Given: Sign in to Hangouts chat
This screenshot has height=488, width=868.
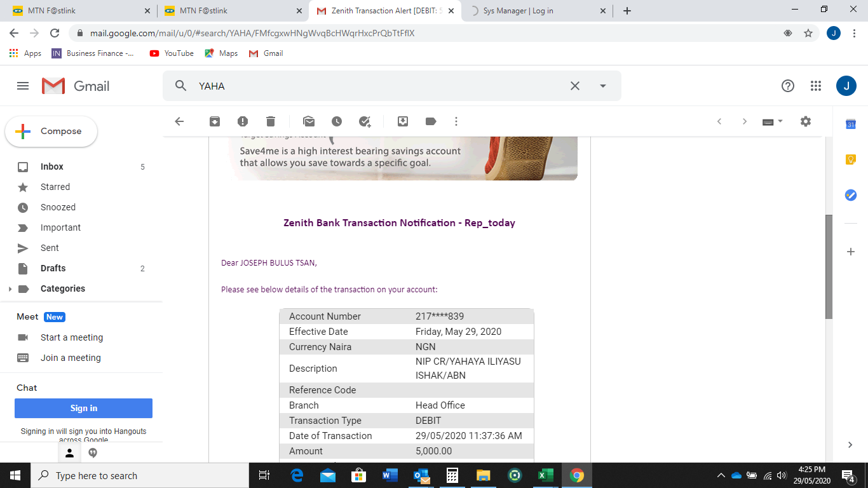Looking at the screenshot, I should click(83, 408).
